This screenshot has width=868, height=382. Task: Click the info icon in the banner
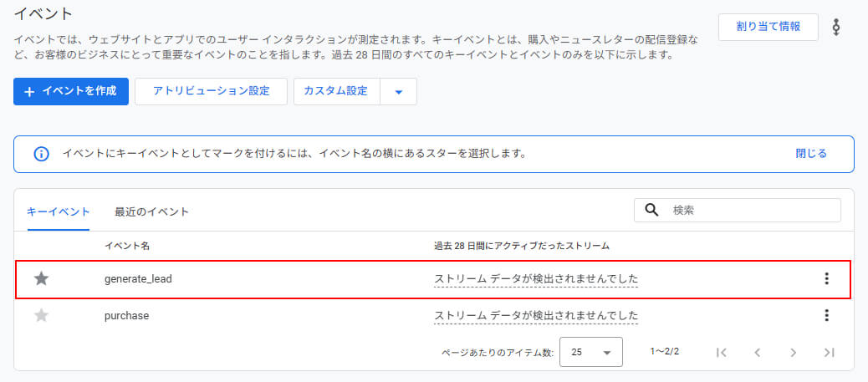click(x=40, y=154)
